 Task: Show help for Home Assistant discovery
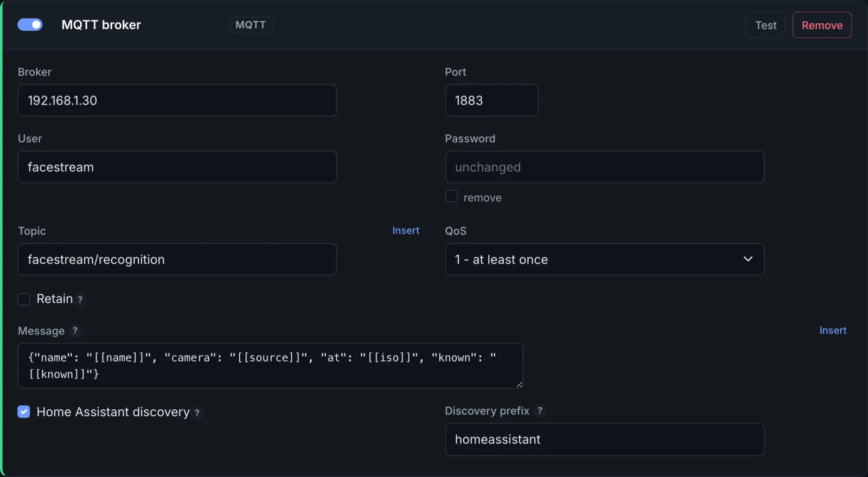pyautogui.click(x=197, y=412)
